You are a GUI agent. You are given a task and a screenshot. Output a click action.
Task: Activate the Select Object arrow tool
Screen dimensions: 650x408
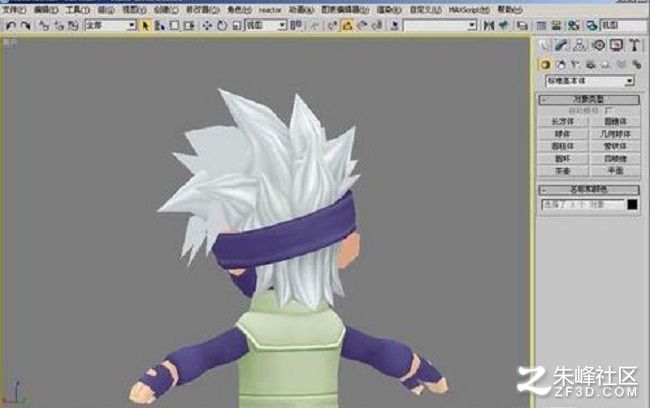146,26
